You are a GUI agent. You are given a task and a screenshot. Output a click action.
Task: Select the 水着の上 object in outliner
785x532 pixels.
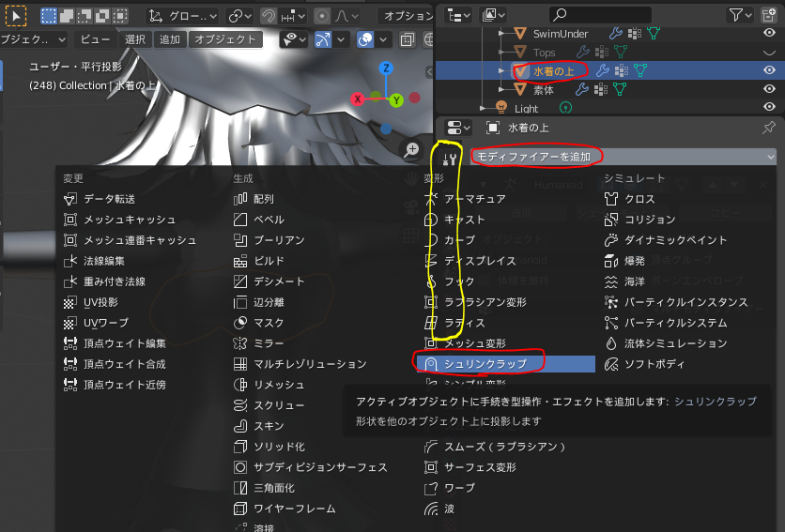click(x=553, y=71)
